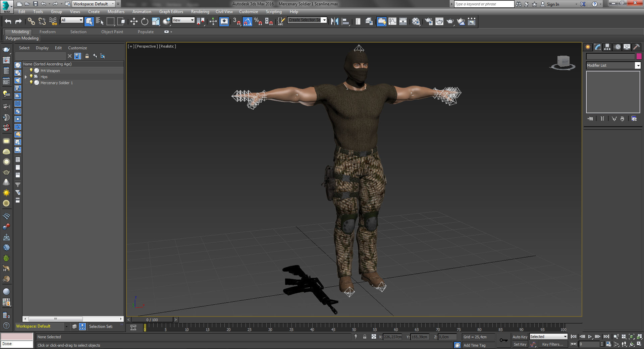Click the time slider 0 / 100 handle
The image size is (644, 349).
[152, 320]
